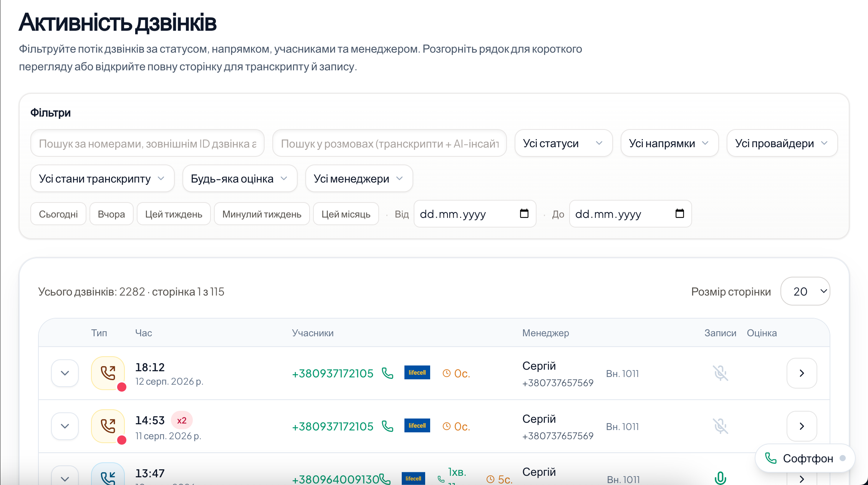Click lifecell provider badge in 14:53 row
The width and height of the screenshot is (868, 485).
tap(417, 425)
